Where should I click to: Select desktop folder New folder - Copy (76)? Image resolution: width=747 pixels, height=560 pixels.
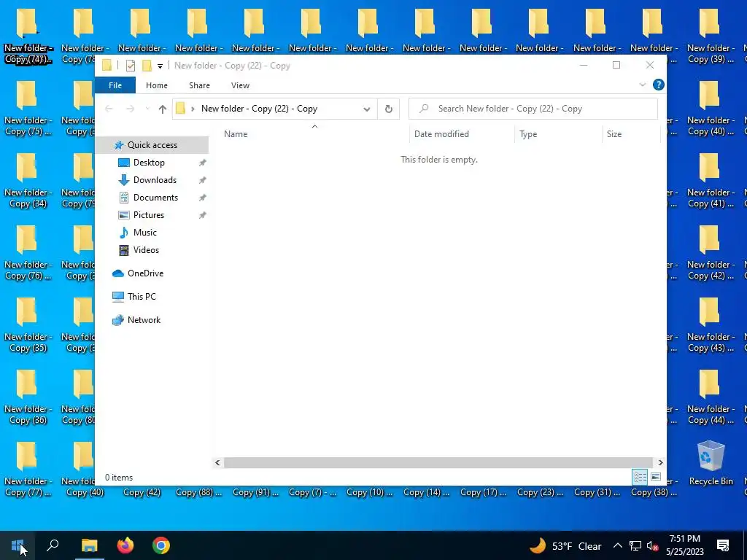pyautogui.click(x=27, y=252)
